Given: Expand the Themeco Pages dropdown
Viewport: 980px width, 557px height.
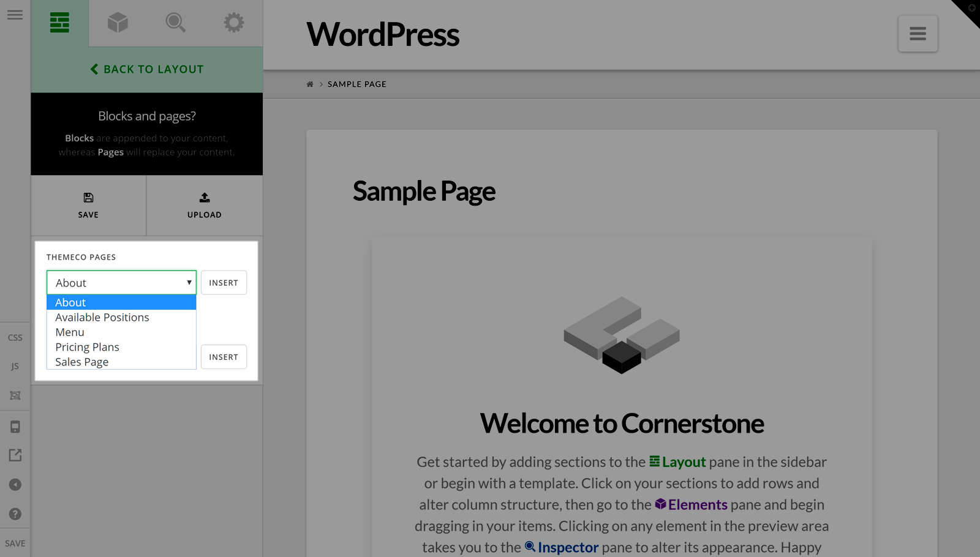Looking at the screenshot, I should pyautogui.click(x=121, y=283).
